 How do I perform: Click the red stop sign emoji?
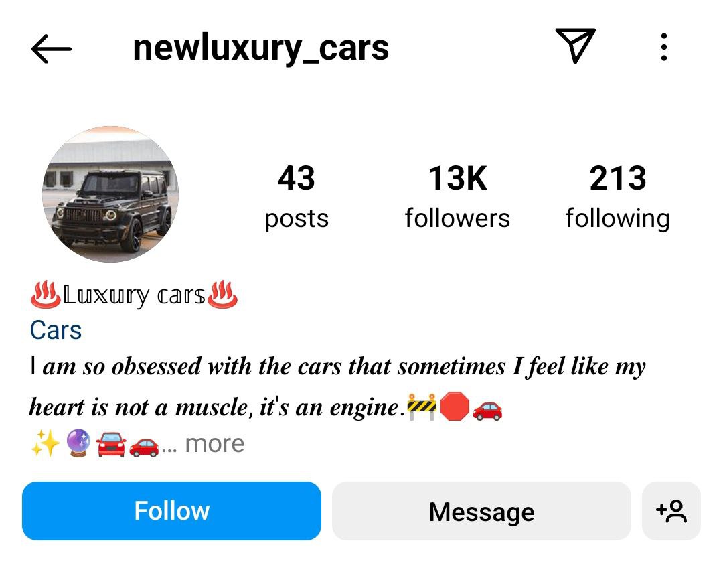click(455, 407)
